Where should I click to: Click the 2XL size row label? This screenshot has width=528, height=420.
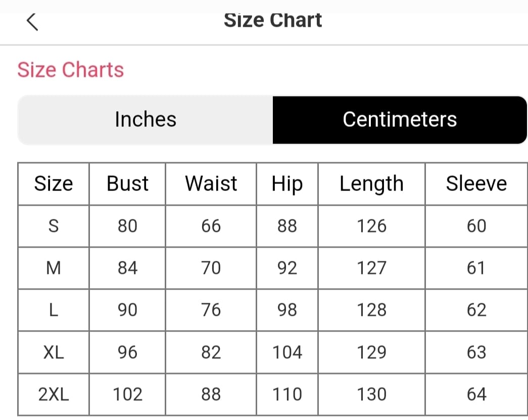point(54,394)
